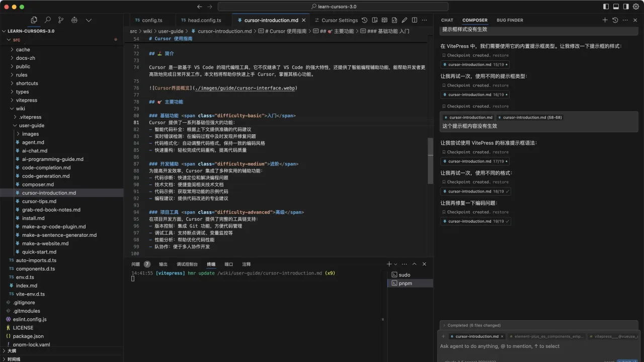
Task: Open markdown preview to the side
Action: (x=384, y=20)
